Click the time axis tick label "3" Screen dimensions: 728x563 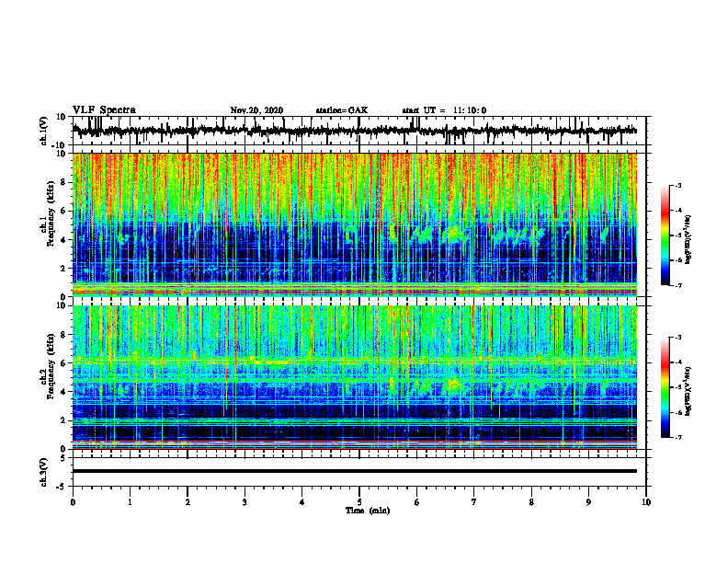tap(245, 502)
